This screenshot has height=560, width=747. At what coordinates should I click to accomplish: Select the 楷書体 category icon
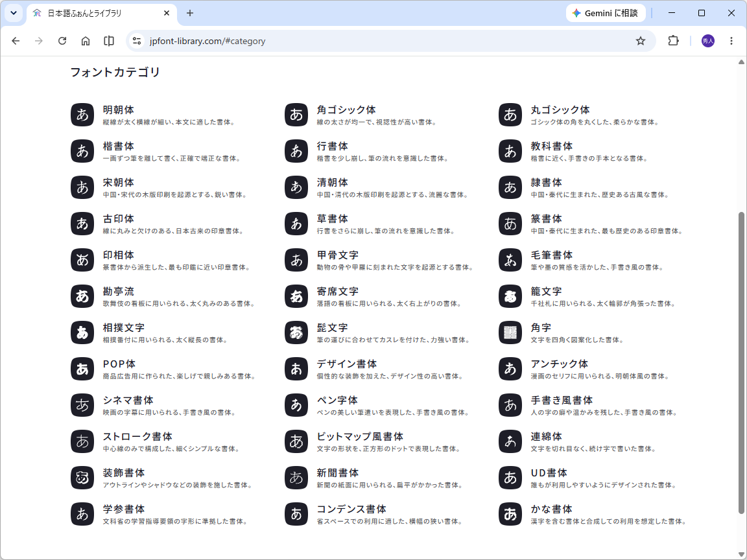pyautogui.click(x=82, y=151)
